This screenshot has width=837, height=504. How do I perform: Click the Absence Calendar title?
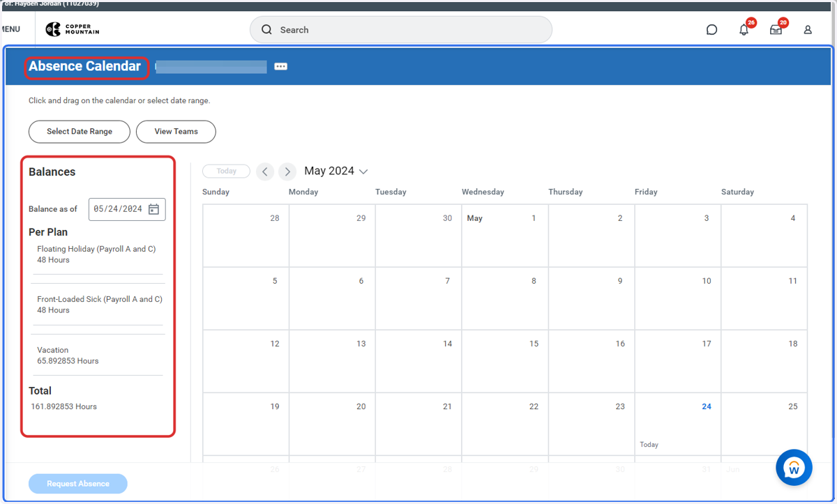tap(84, 66)
